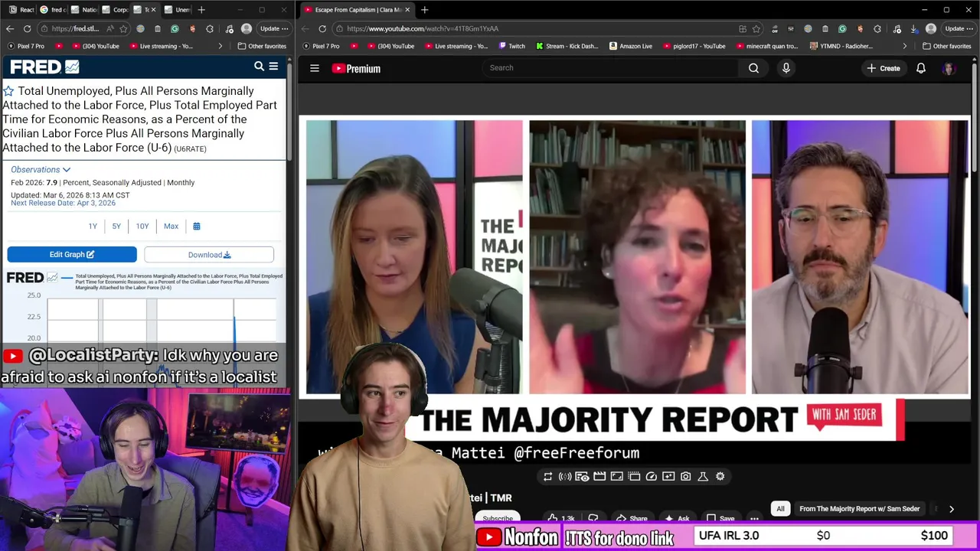Open Amazon Live bookmark
This screenshot has width=980, height=551.
point(631,46)
